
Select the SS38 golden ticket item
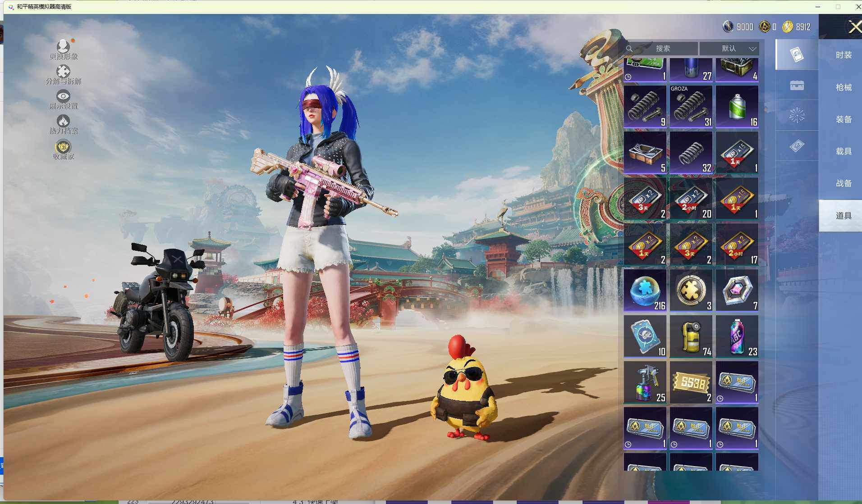pos(691,382)
